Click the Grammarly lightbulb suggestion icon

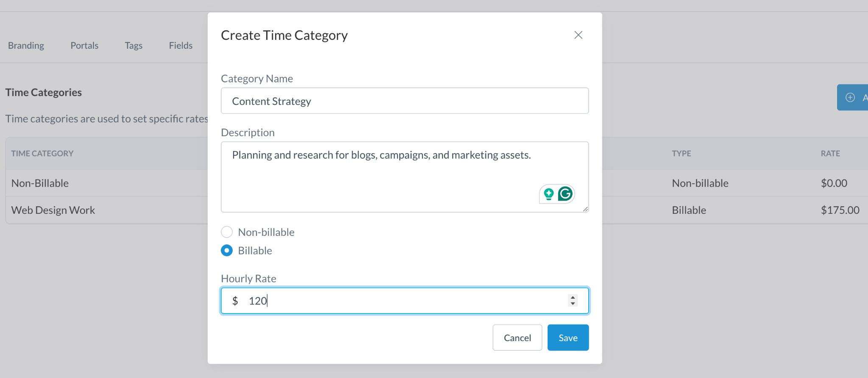point(549,194)
